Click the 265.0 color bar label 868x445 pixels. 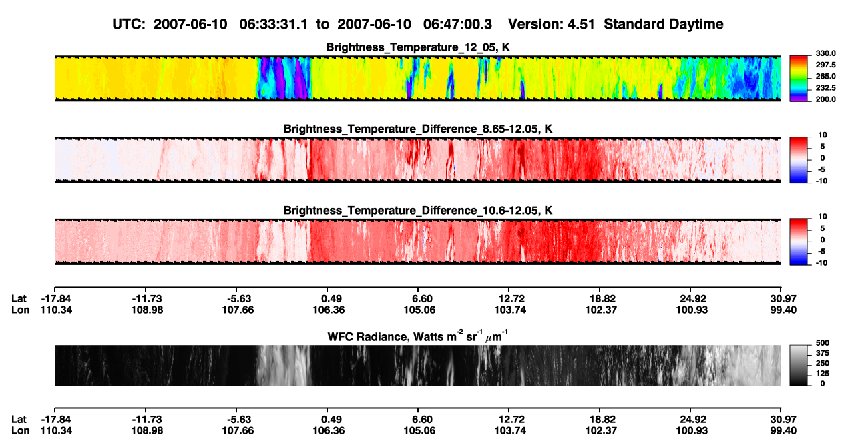[826, 77]
